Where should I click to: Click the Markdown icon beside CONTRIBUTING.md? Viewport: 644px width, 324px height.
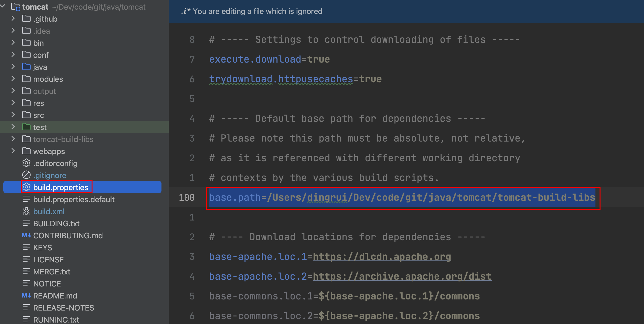[x=26, y=235]
